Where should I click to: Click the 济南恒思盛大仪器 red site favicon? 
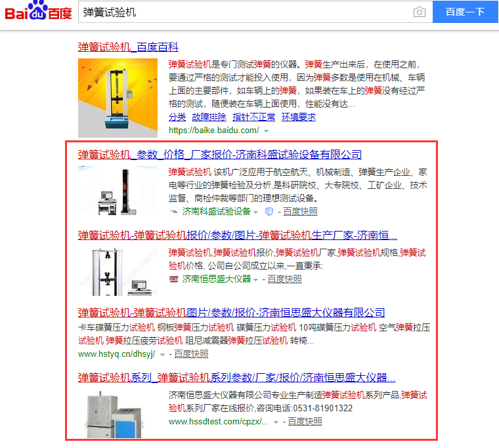click(173, 279)
